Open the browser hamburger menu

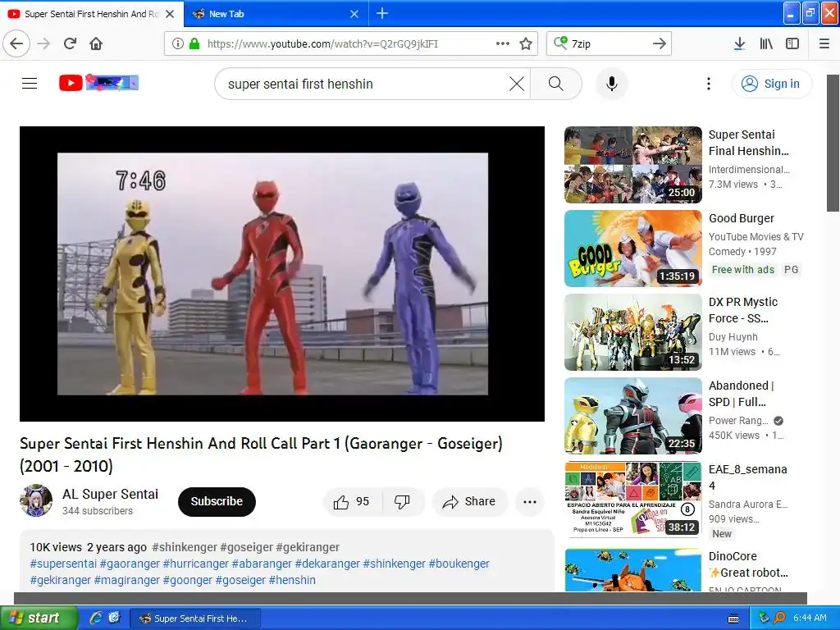coord(824,43)
